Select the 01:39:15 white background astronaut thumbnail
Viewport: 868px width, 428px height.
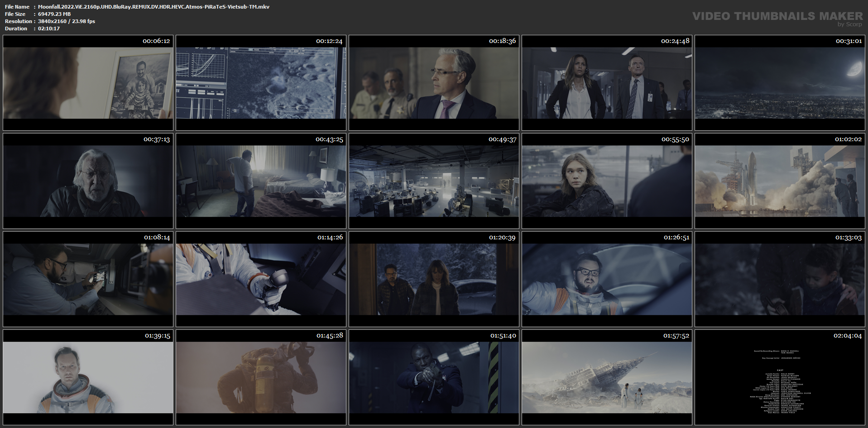click(88, 377)
